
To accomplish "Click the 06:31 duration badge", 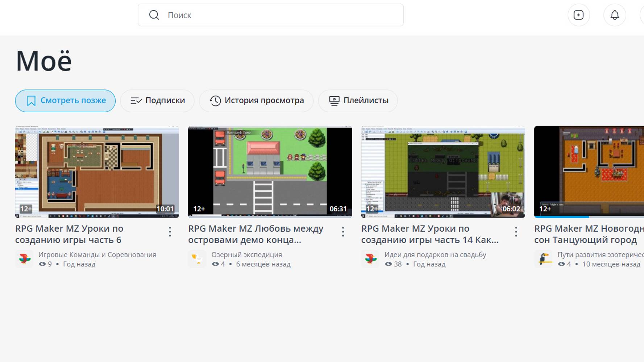I will (x=338, y=209).
